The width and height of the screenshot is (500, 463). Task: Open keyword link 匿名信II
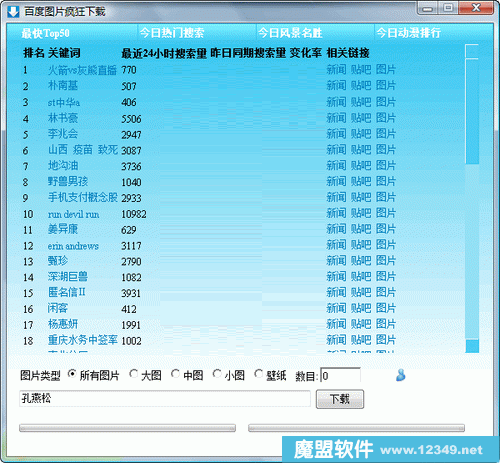(67, 292)
